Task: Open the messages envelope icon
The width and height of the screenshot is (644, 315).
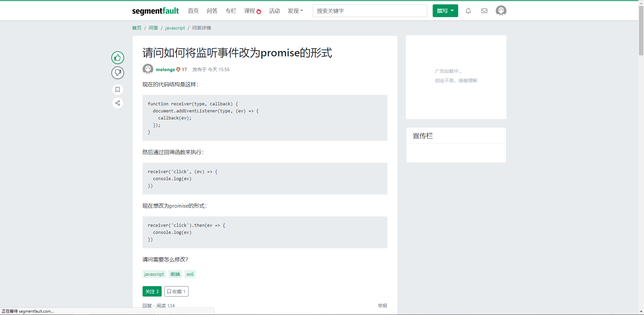Action: pyautogui.click(x=484, y=11)
